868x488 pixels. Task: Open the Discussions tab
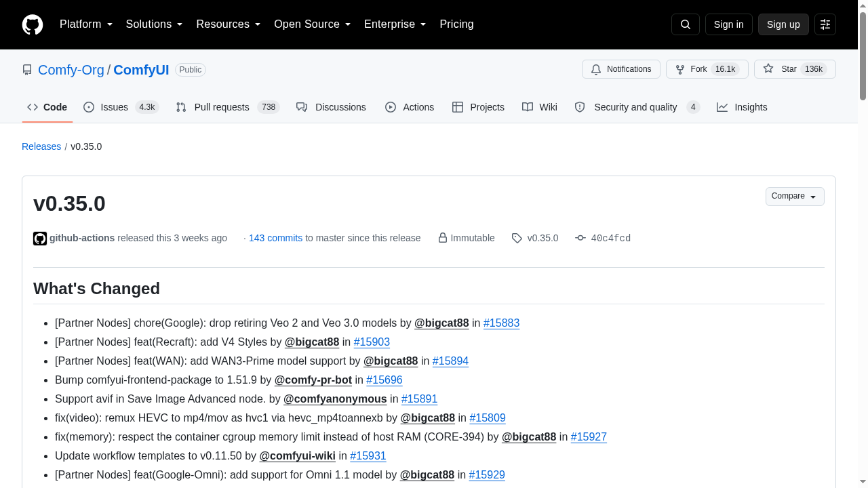coord(332,107)
